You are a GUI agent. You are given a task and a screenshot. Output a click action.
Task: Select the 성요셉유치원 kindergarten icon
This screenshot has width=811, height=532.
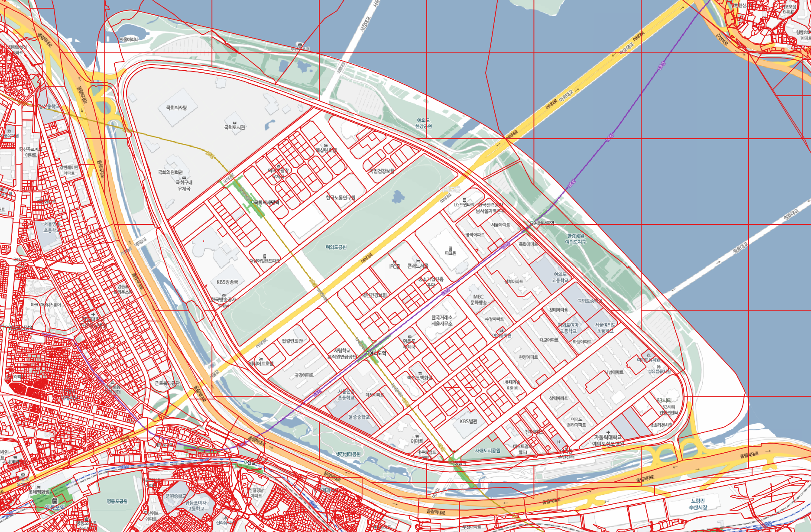[x=659, y=367]
